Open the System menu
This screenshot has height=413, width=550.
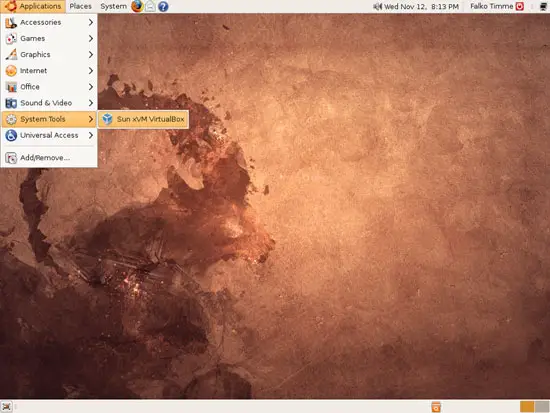pyautogui.click(x=113, y=6)
